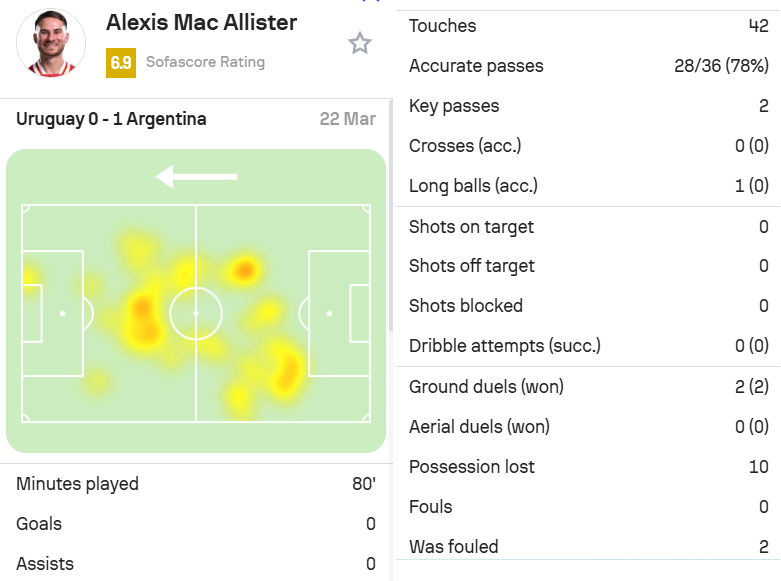Image resolution: width=781 pixels, height=581 pixels.
Task: Open the Uruguay 0 - 1 Argentina match
Action: (x=111, y=119)
